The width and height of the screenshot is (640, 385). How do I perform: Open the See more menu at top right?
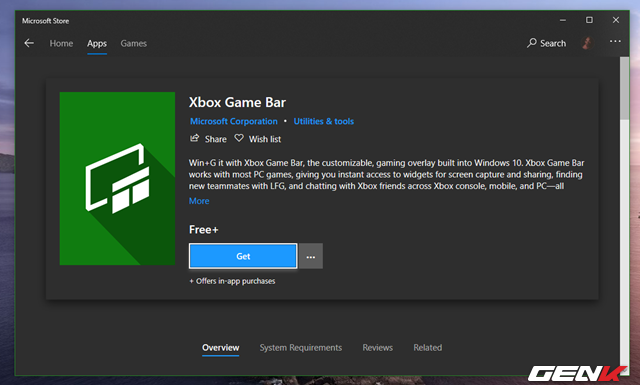pos(615,41)
